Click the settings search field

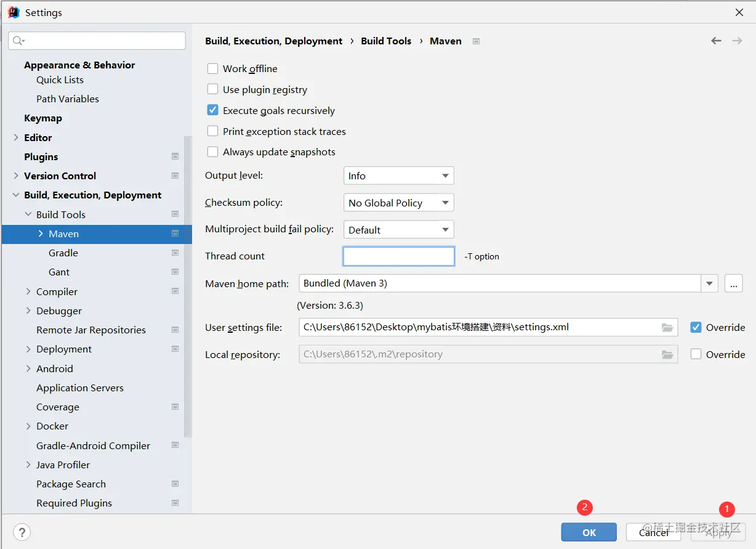point(97,41)
